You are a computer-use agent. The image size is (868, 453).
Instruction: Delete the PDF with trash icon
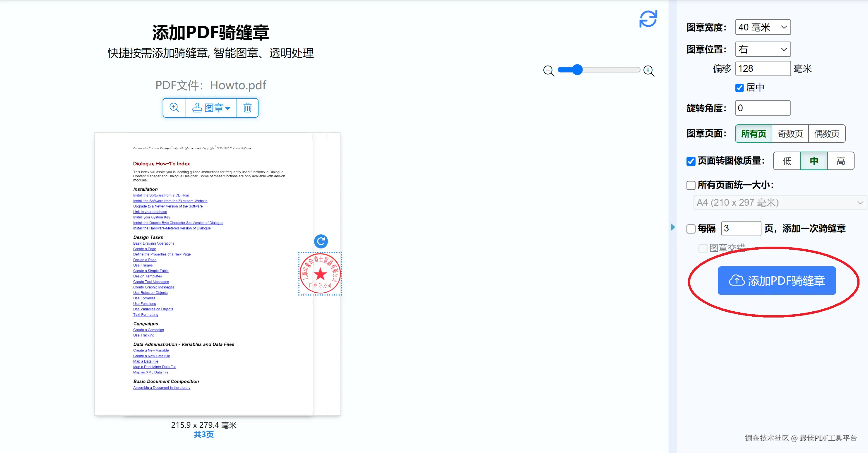click(x=247, y=108)
